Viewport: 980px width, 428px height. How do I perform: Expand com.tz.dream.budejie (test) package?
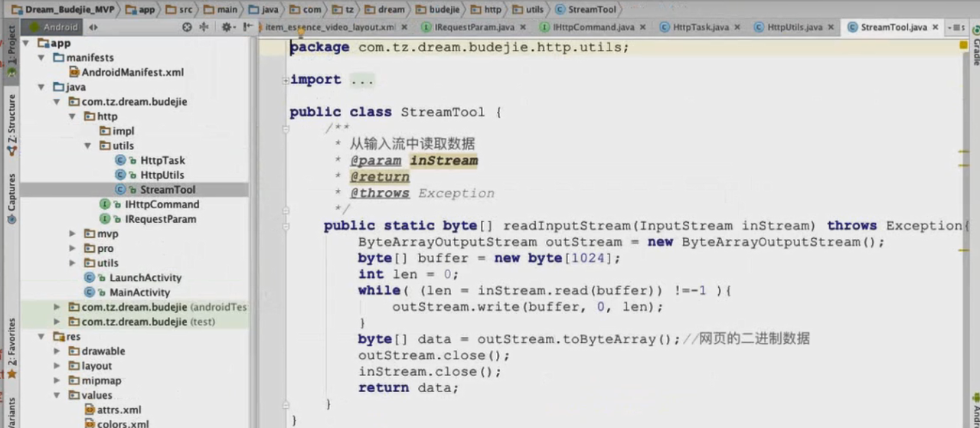pos(57,322)
